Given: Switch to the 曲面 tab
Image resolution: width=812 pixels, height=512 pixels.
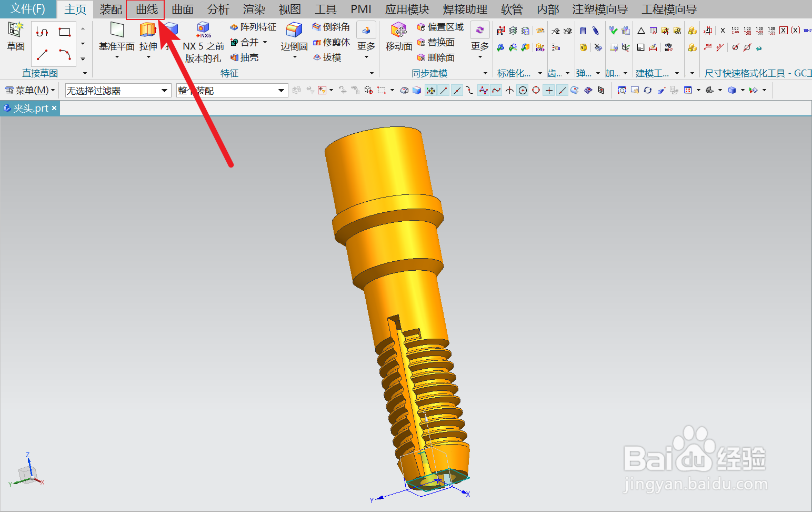Looking at the screenshot, I should 183,9.
